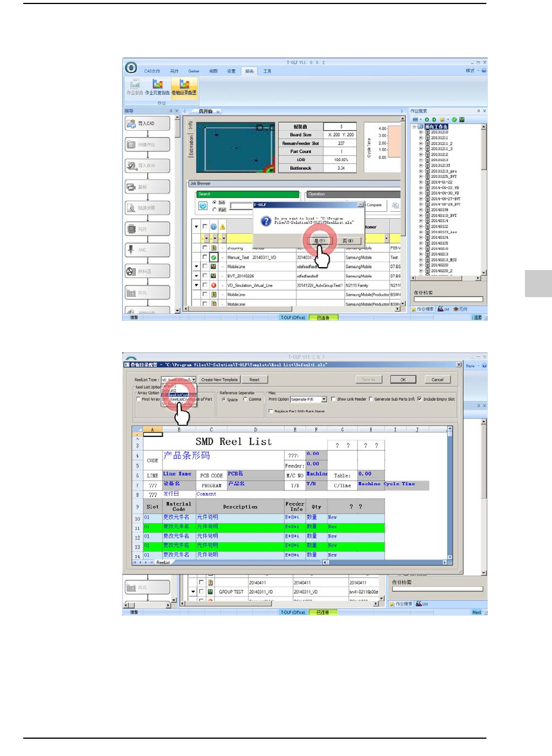Switch to the Estimation vertical tab
The image size is (552, 756).
(x=191, y=146)
